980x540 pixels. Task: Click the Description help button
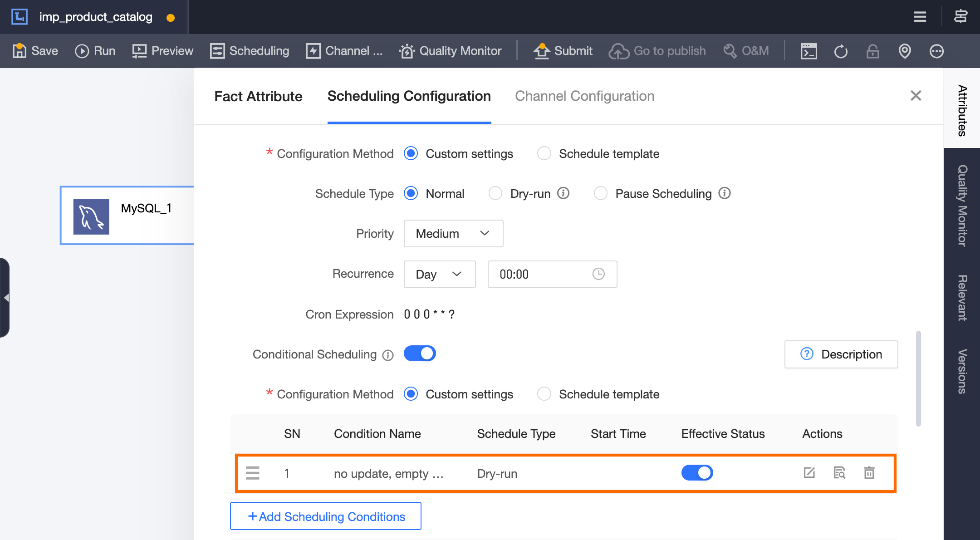(841, 354)
